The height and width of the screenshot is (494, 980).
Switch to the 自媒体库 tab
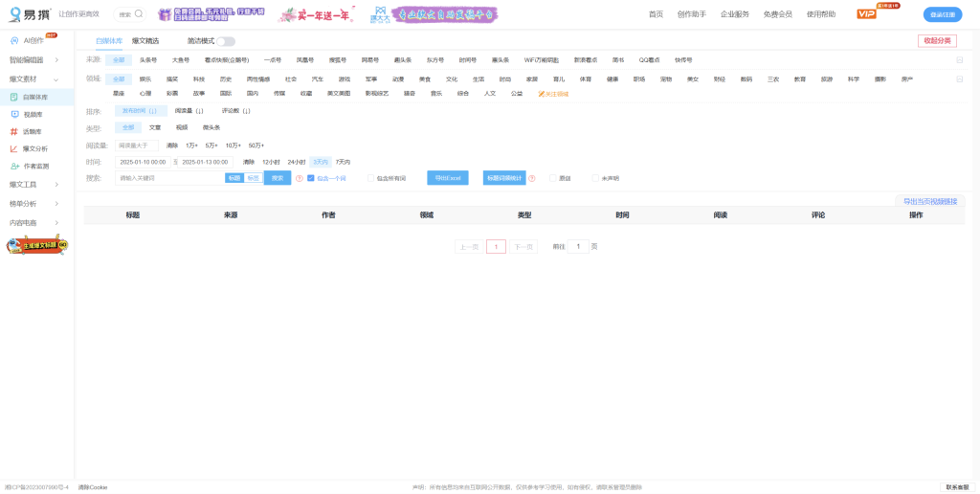[x=109, y=40]
